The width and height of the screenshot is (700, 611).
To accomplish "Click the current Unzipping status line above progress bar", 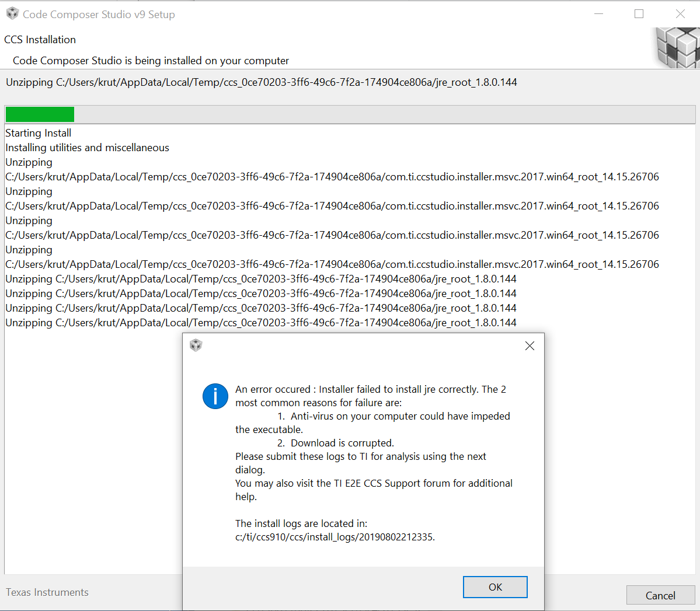I will click(261, 82).
